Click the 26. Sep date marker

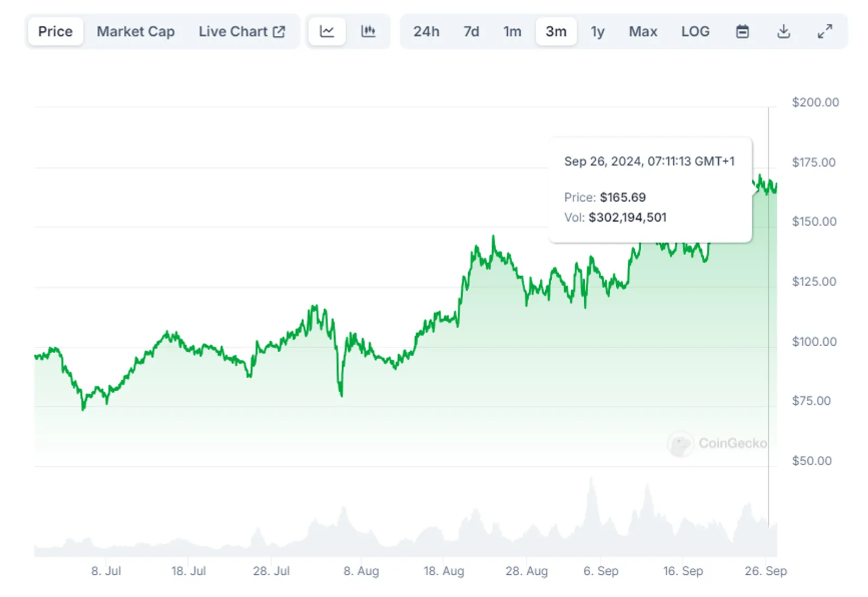pyautogui.click(x=765, y=571)
